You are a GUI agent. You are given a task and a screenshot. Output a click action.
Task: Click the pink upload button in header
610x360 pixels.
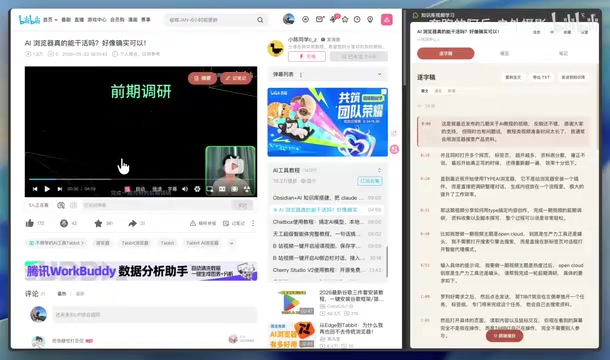(x=386, y=19)
